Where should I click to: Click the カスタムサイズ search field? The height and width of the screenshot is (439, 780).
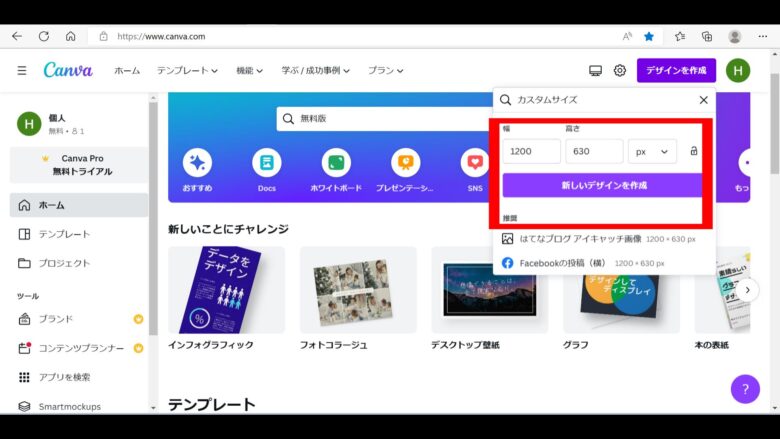click(597, 100)
